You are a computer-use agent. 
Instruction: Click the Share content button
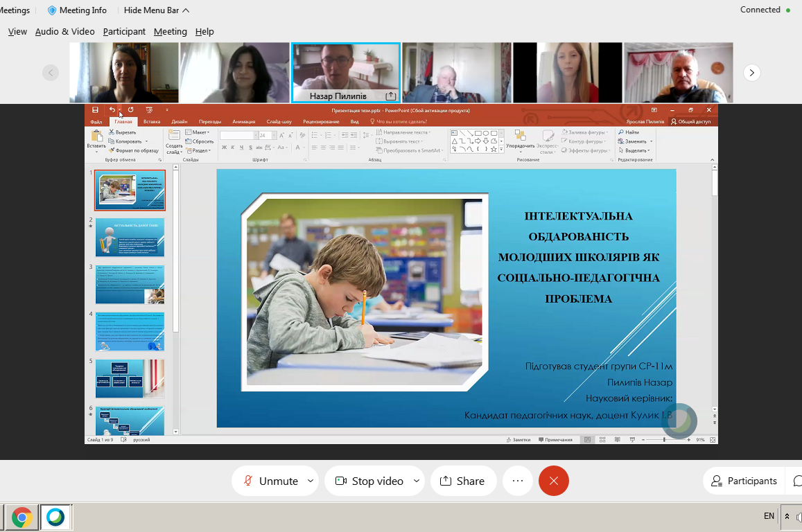tap(462, 481)
